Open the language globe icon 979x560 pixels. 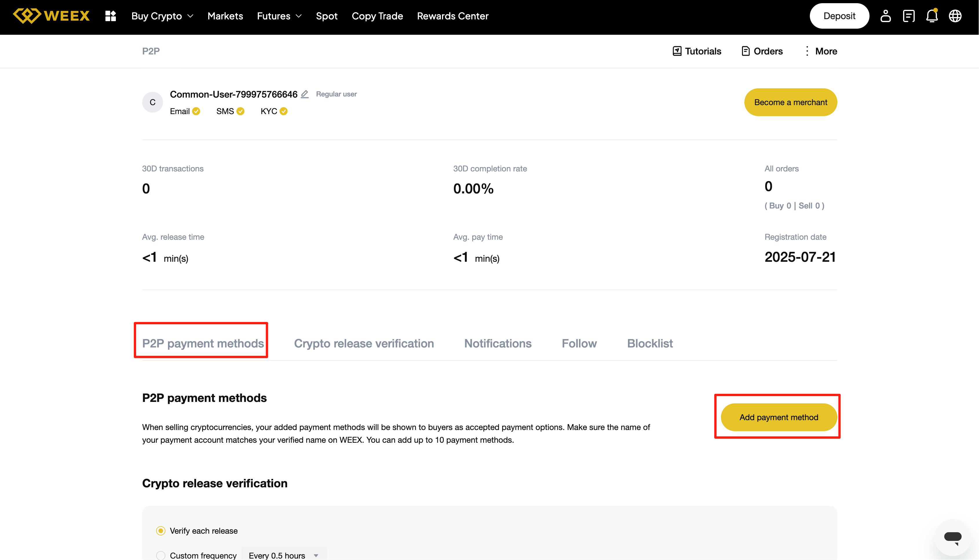point(955,16)
